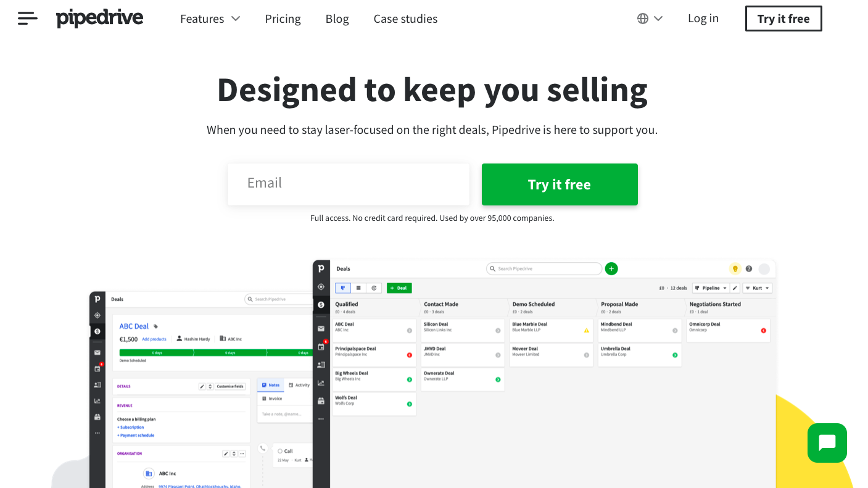Click the yellow lightbulb tips icon
868x488 pixels.
pyautogui.click(x=735, y=269)
